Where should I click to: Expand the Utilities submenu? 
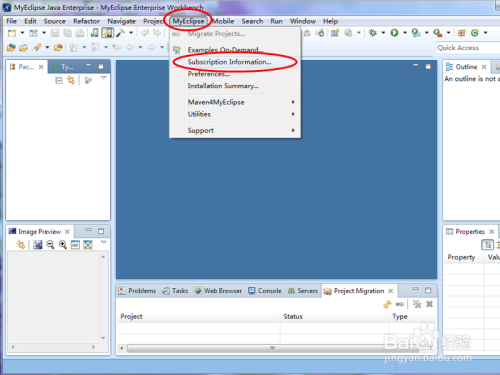[235, 114]
